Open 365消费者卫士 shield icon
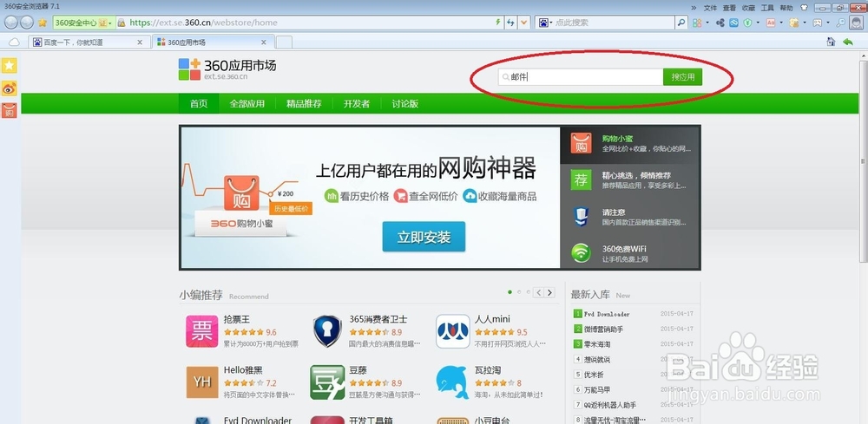The height and width of the screenshot is (424, 868). [x=327, y=331]
